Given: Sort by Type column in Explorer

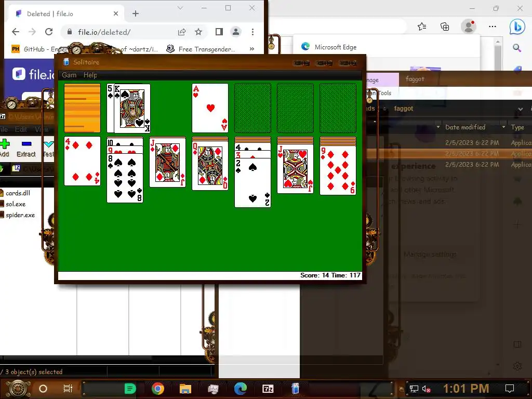Looking at the screenshot, I should (518, 127).
